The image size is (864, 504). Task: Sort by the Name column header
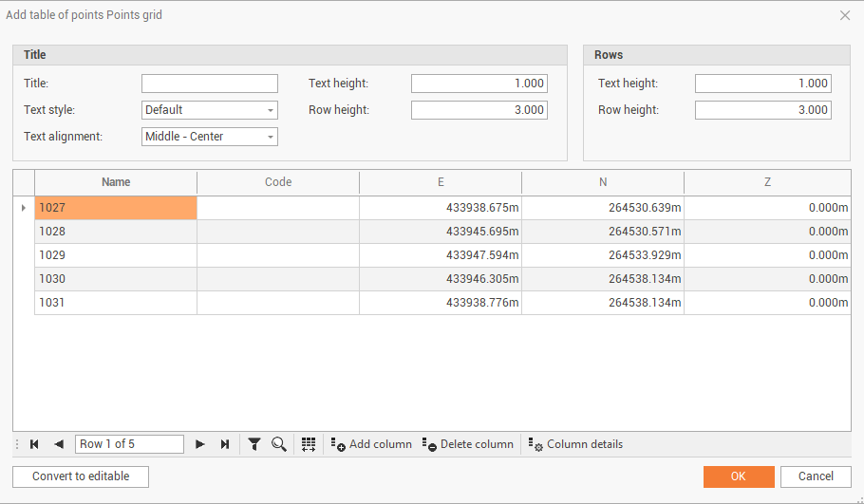pos(116,182)
